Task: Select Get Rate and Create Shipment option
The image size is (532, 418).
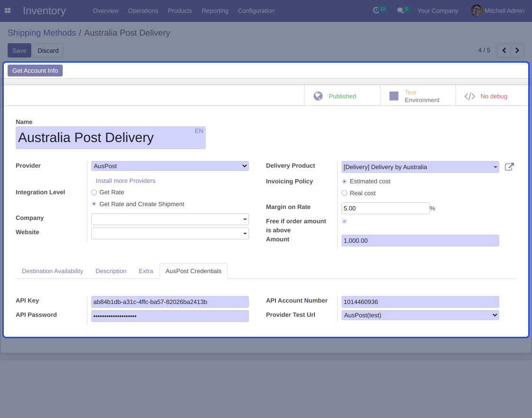Action: (x=94, y=204)
